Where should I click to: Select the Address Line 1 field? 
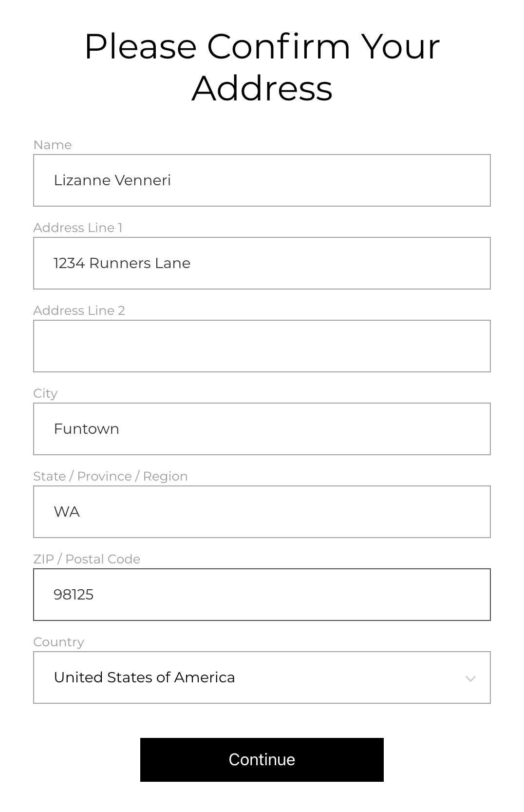(x=262, y=263)
